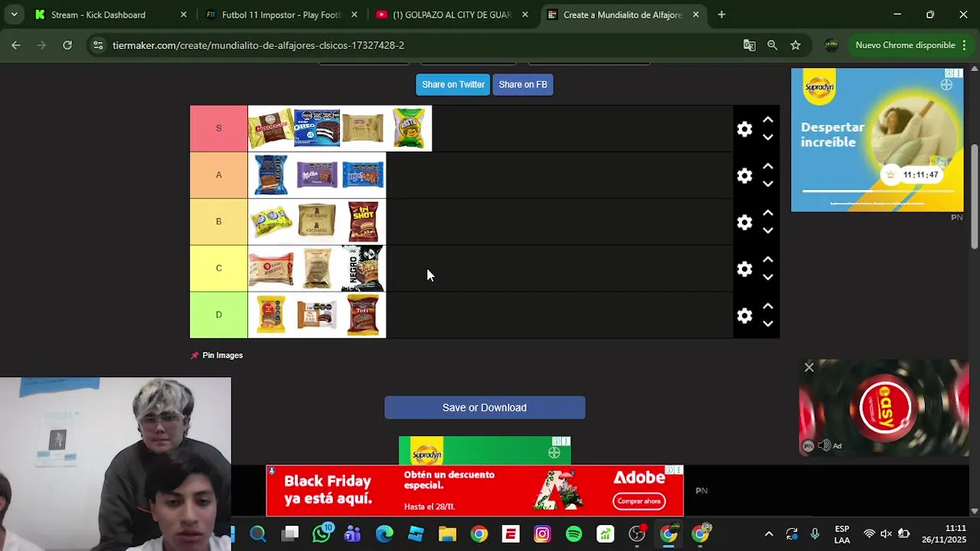The width and height of the screenshot is (980, 551).
Task: Switch to GOLPAZO AL CITY YouTube tab
Action: [x=452, y=15]
